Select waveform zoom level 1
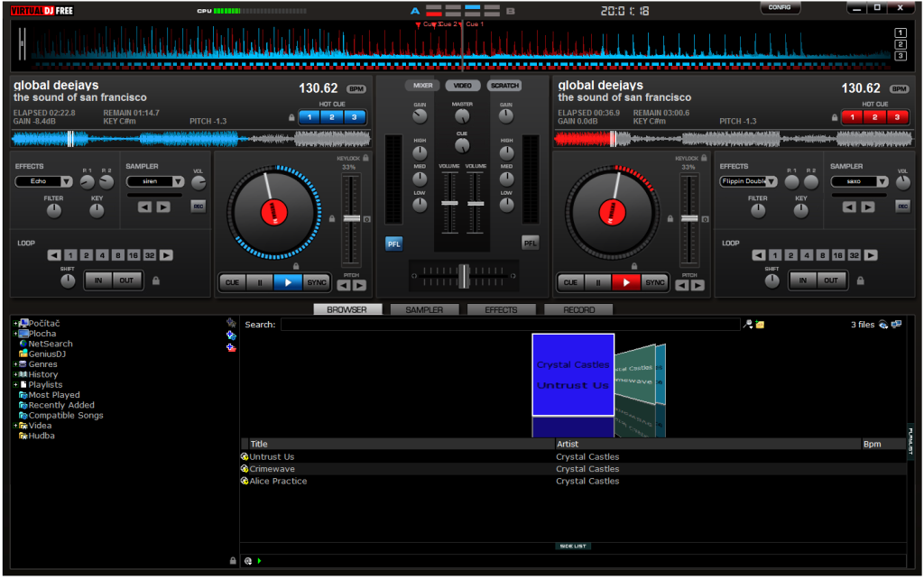 click(901, 33)
